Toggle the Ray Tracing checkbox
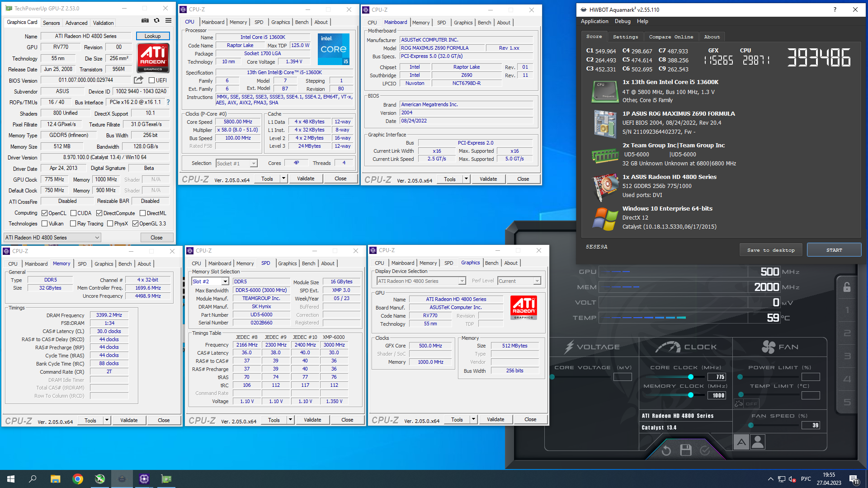Screen dimensions: 868x488 (x=73, y=224)
